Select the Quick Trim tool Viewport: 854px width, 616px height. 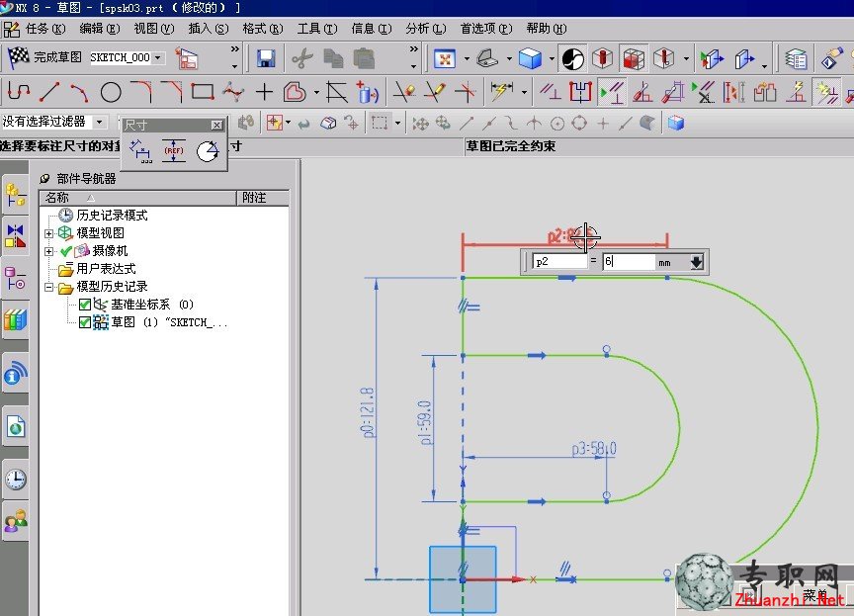pyautogui.click(x=404, y=92)
